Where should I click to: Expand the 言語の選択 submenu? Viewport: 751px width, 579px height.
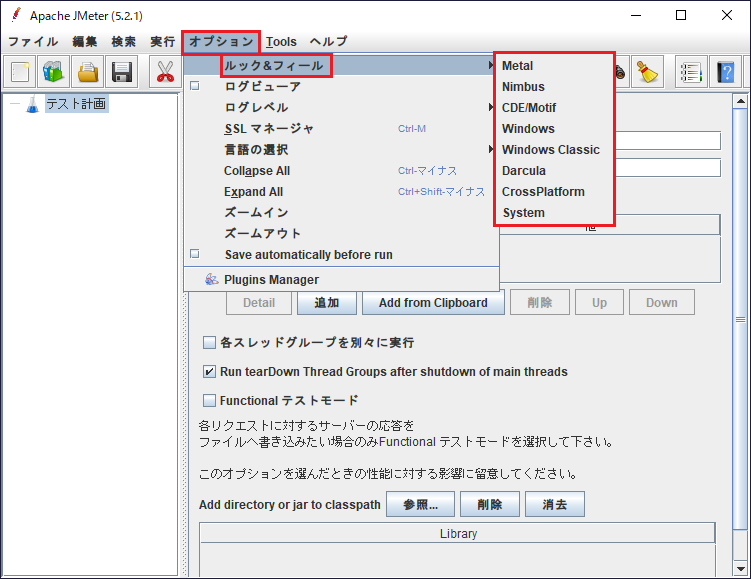[339, 149]
